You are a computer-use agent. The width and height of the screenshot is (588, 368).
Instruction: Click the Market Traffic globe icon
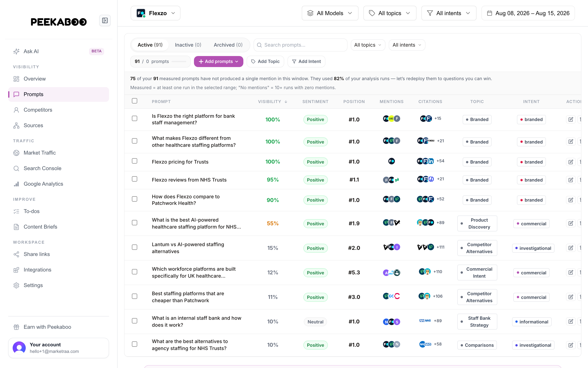(x=16, y=153)
